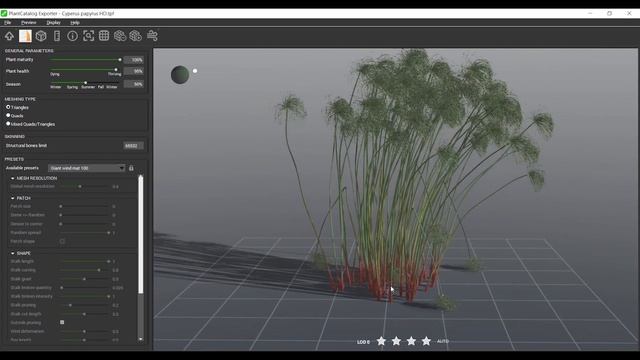Click the dark light-direction sphere in viewport
This screenshot has width=640, height=360.
pyautogui.click(x=180, y=75)
